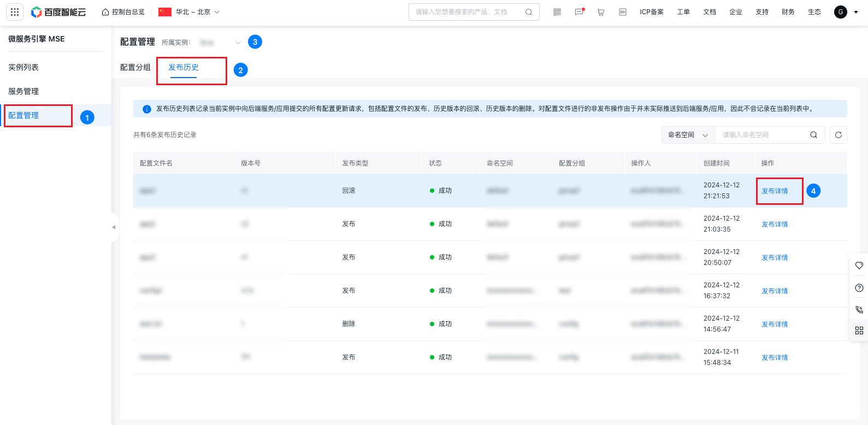Open 发布详情 for the 16:37:32 record
The height and width of the screenshot is (425, 868).
[x=775, y=291]
